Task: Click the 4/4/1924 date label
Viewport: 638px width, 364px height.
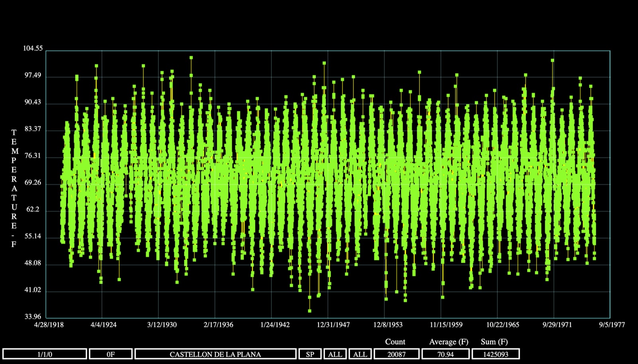Action: (x=104, y=325)
